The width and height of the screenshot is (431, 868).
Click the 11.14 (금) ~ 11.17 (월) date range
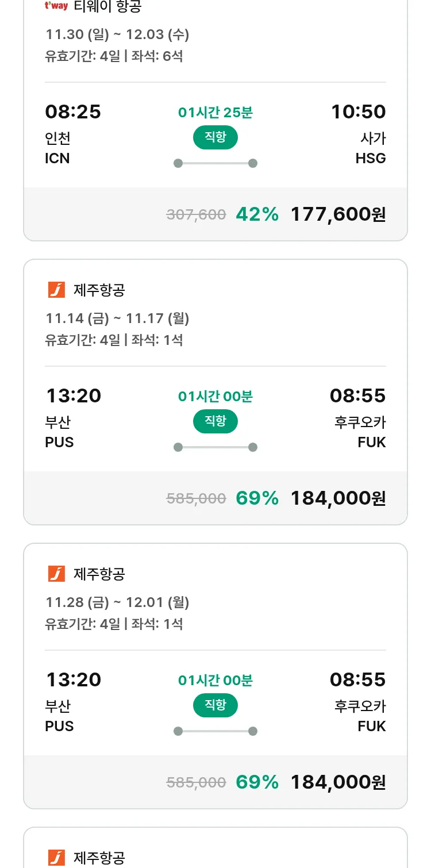click(x=117, y=318)
